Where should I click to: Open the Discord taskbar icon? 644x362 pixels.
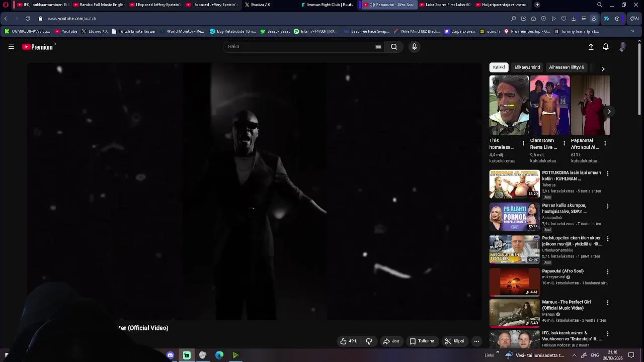point(170,355)
